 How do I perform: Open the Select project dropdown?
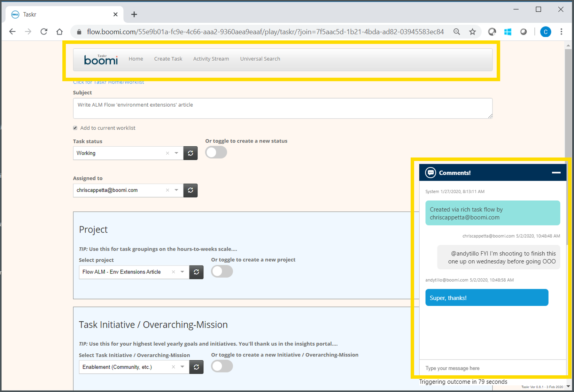pos(182,272)
